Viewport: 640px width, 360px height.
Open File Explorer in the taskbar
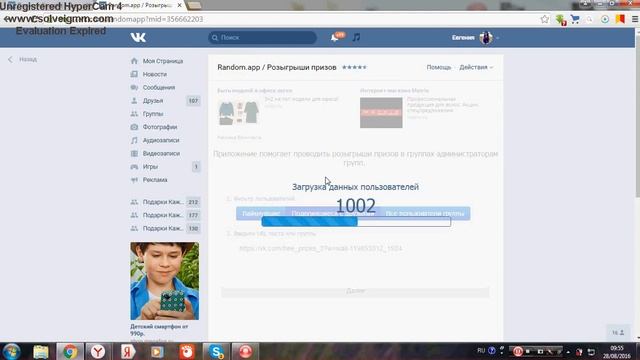pos(41,351)
